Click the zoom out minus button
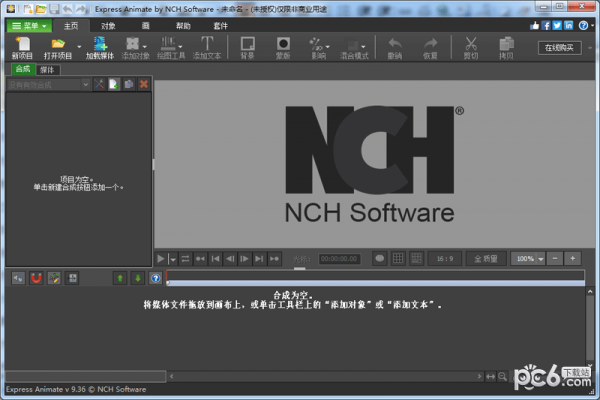This screenshot has width=600, height=400. click(x=555, y=259)
